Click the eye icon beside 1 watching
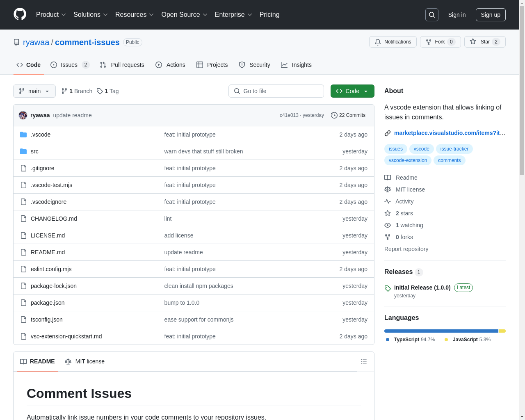The width and height of the screenshot is (525, 420). (x=388, y=225)
